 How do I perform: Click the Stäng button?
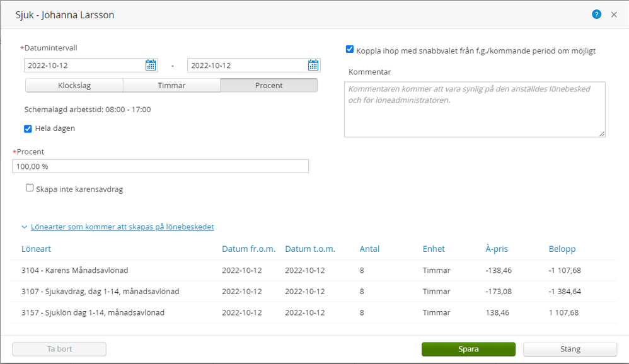tap(570, 349)
